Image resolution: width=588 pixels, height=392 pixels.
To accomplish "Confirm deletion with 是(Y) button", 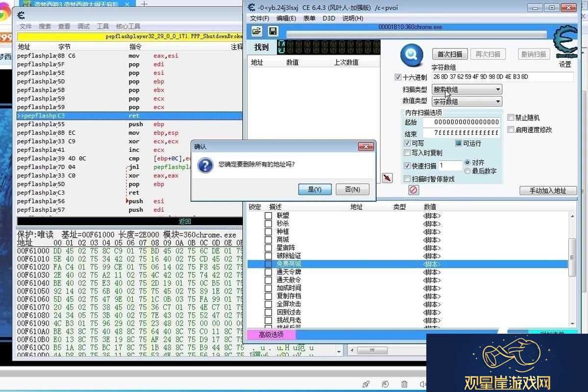I will (x=315, y=189).
